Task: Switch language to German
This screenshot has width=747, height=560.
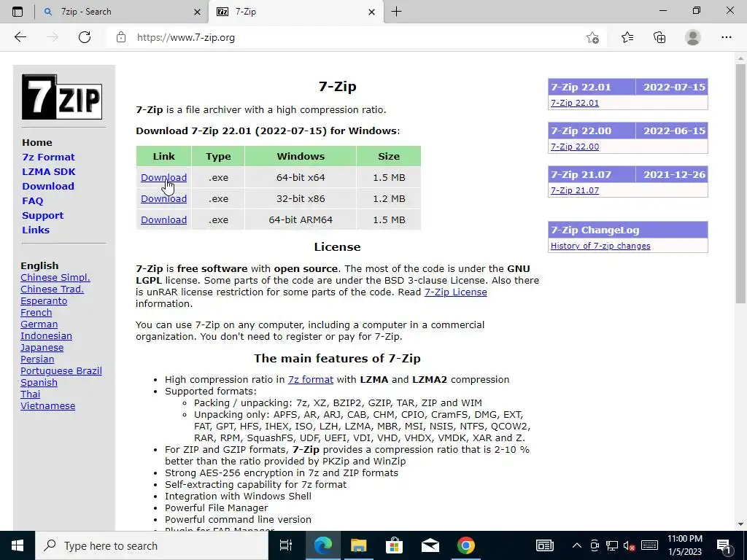Action: [39, 324]
